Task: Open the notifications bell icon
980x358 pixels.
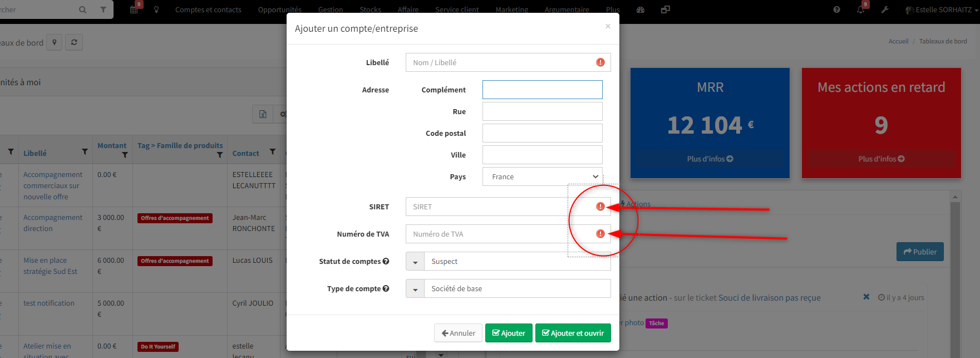Action: click(x=861, y=9)
